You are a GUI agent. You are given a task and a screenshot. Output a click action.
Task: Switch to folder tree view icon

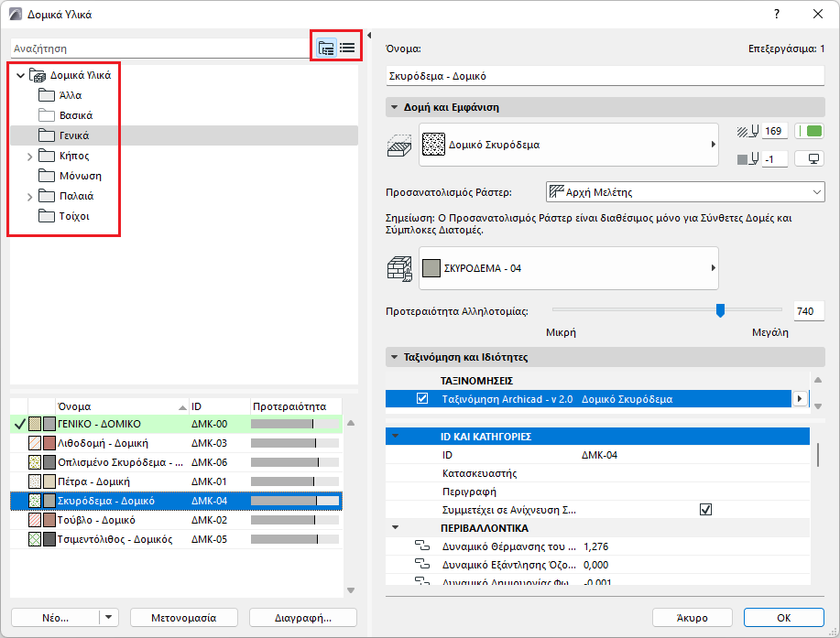(x=326, y=49)
